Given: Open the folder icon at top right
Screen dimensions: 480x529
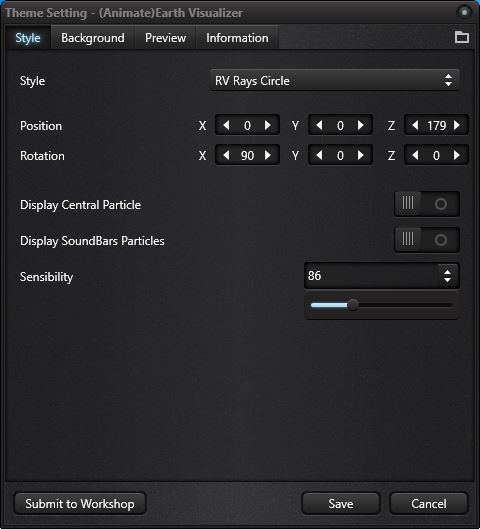Looking at the screenshot, I should click(x=461, y=37).
